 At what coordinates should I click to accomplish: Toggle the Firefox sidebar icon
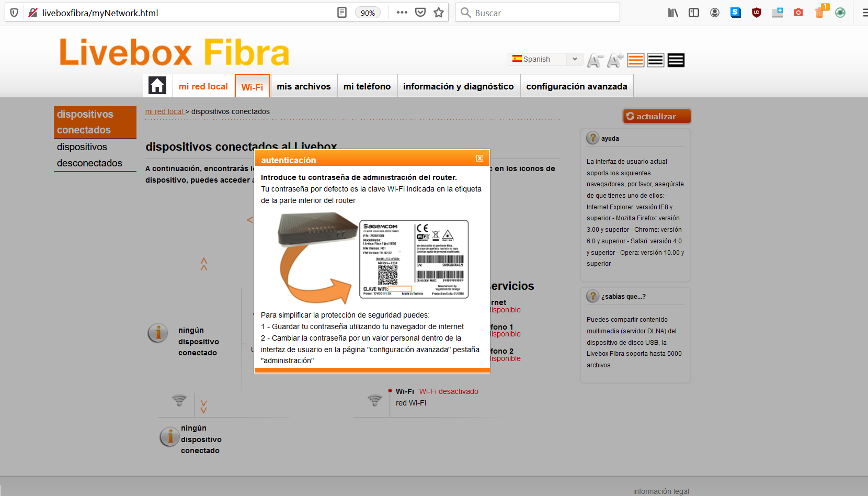694,13
